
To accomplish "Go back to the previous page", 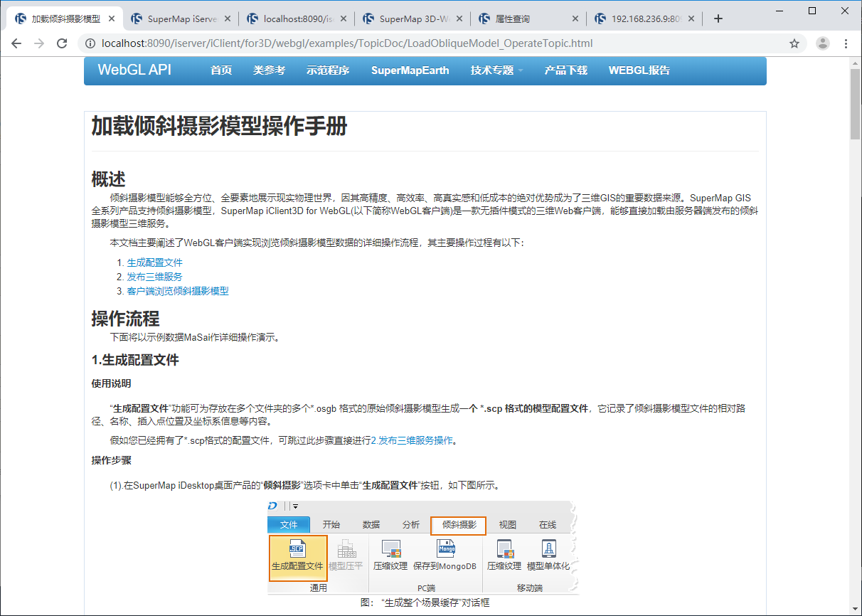I will [x=17, y=43].
